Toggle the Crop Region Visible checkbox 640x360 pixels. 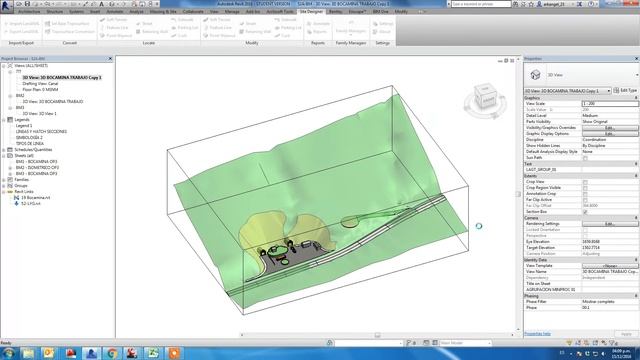pos(585,188)
